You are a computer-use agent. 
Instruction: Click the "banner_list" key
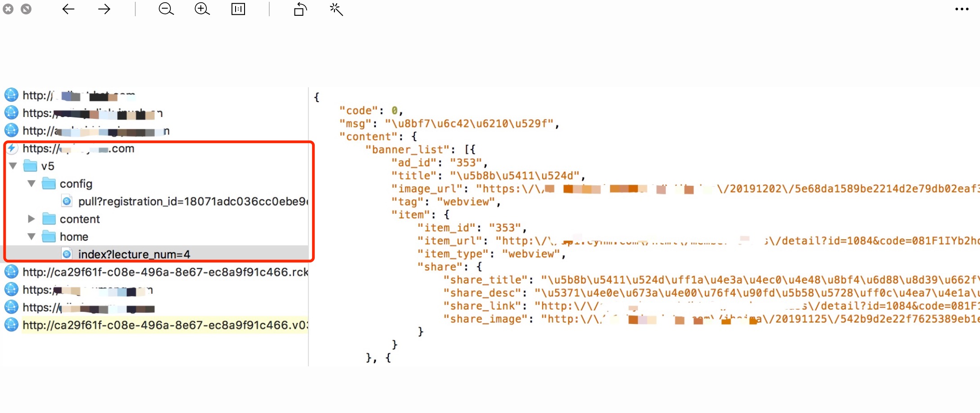(x=407, y=150)
